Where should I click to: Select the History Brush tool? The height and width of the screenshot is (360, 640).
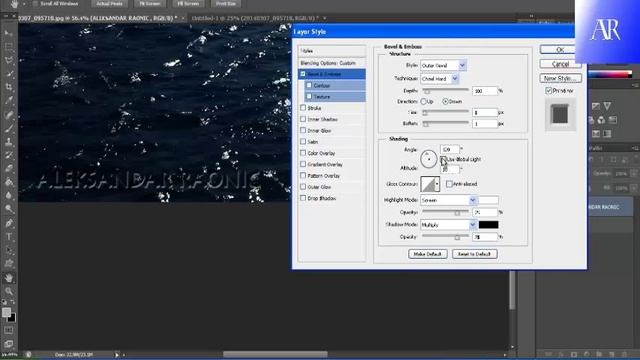pos(9,155)
